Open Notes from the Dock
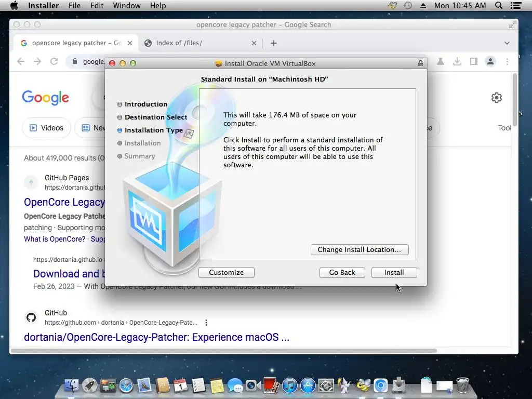532x399 pixels. tap(217, 385)
